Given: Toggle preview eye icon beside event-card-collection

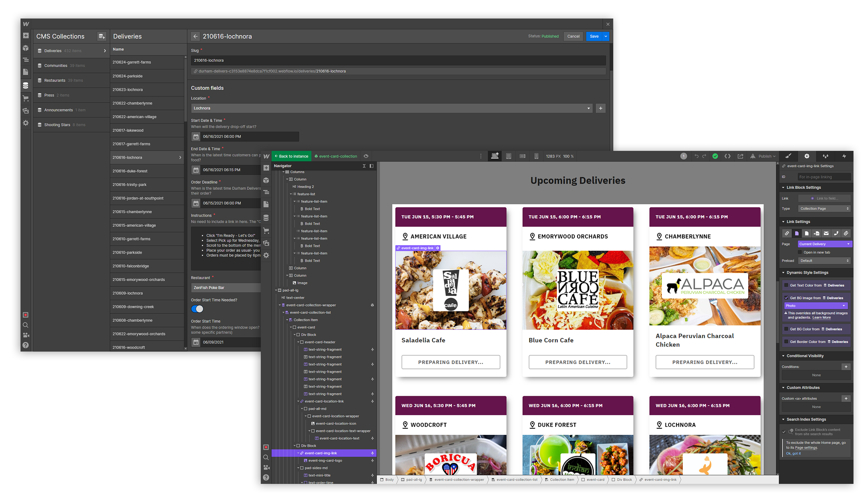Looking at the screenshot, I should [x=366, y=156].
